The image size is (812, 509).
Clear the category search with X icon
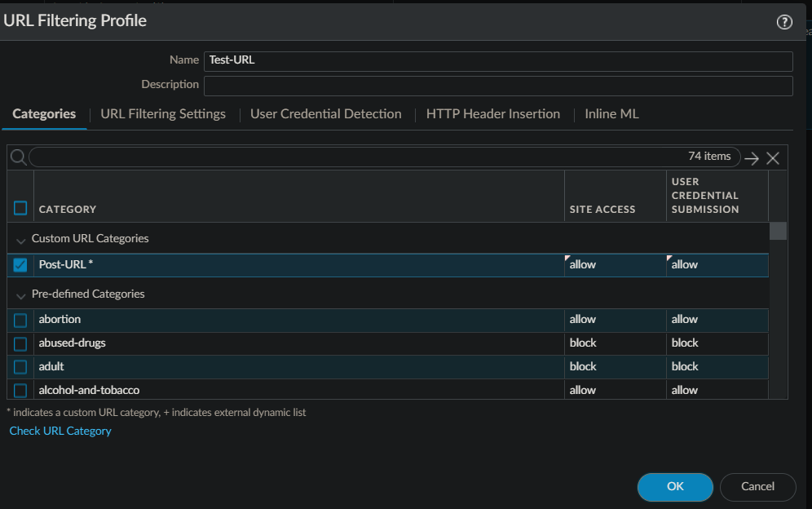coord(773,158)
